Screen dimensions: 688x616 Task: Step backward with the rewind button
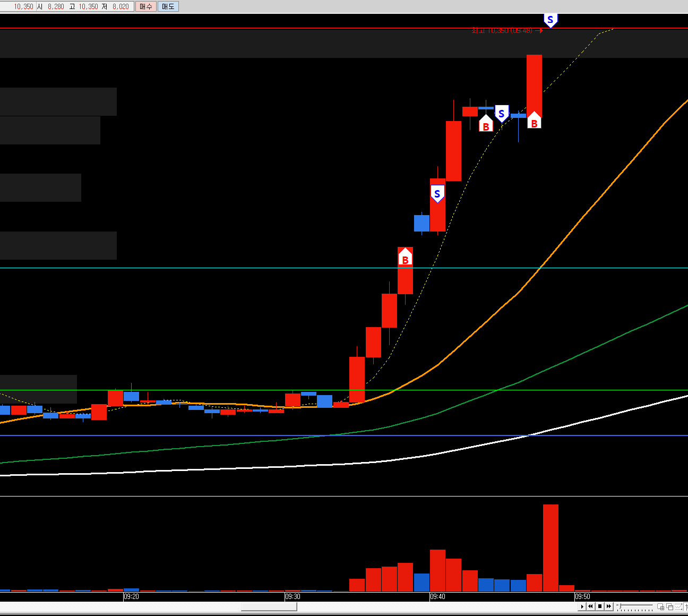click(x=590, y=606)
